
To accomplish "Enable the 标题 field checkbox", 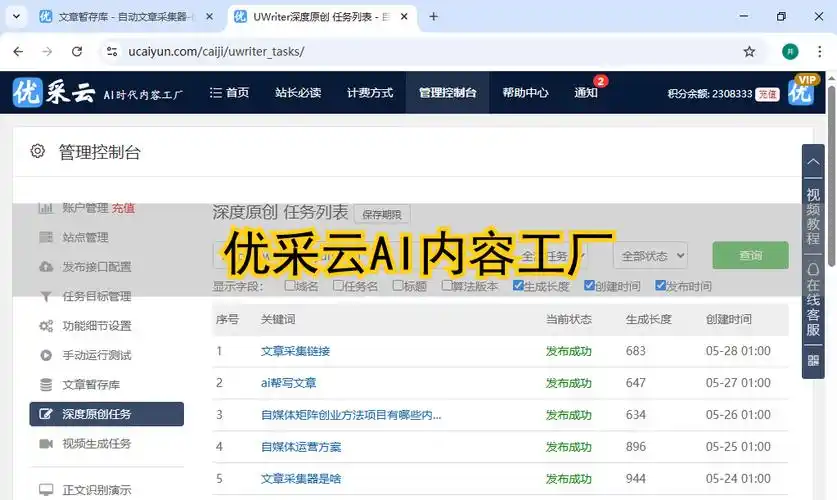I will (x=398, y=285).
